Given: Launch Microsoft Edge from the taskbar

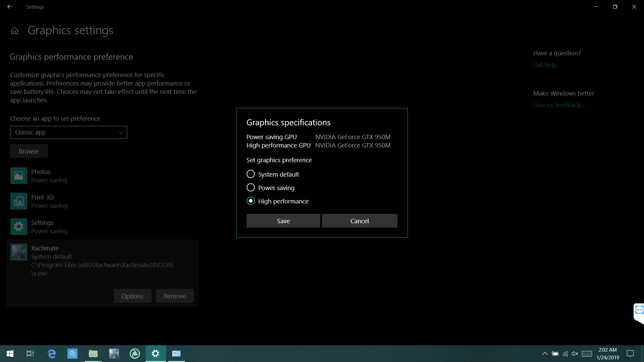Looking at the screenshot, I should [x=51, y=354].
